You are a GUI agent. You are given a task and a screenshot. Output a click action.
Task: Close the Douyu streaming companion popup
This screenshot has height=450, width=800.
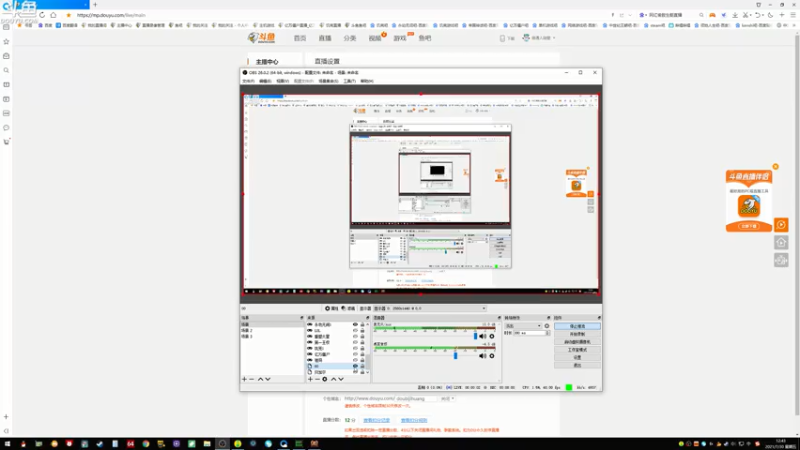[776, 166]
